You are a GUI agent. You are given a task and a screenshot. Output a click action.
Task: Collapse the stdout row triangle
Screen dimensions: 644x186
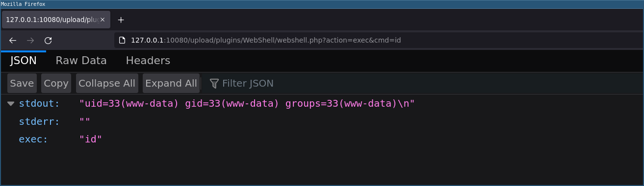pyautogui.click(x=11, y=104)
